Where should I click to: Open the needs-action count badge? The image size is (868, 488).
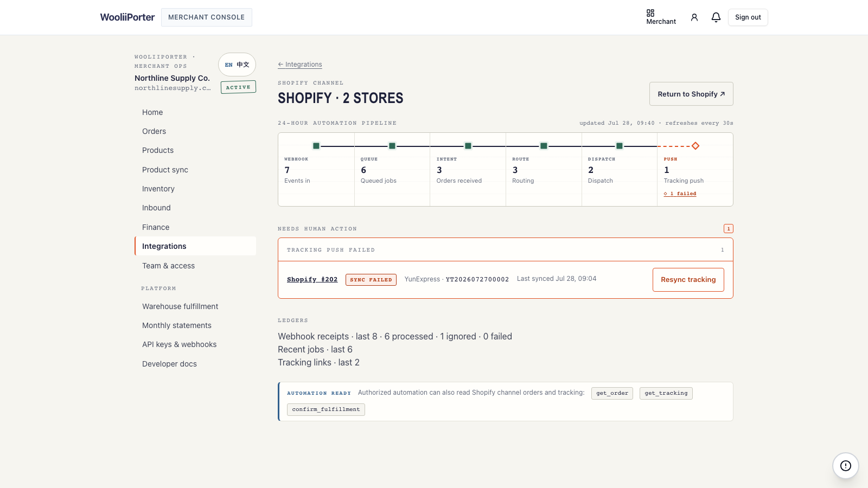click(729, 229)
